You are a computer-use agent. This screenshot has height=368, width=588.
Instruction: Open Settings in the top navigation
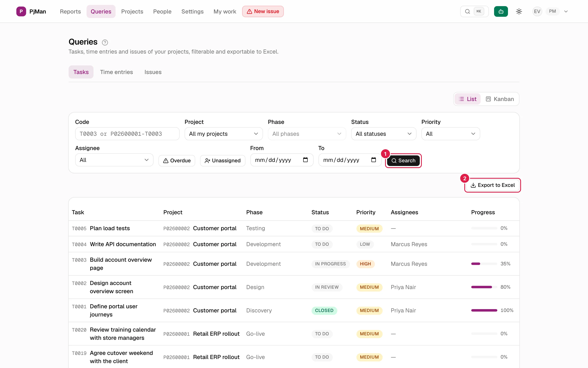coord(193,11)
